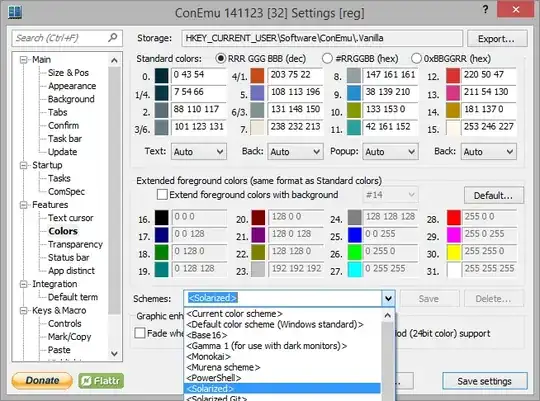The width and height of the screenshot is (540, 401).
Task: Click color 15 value field 253 246 227
Action: tap(489, 127)
